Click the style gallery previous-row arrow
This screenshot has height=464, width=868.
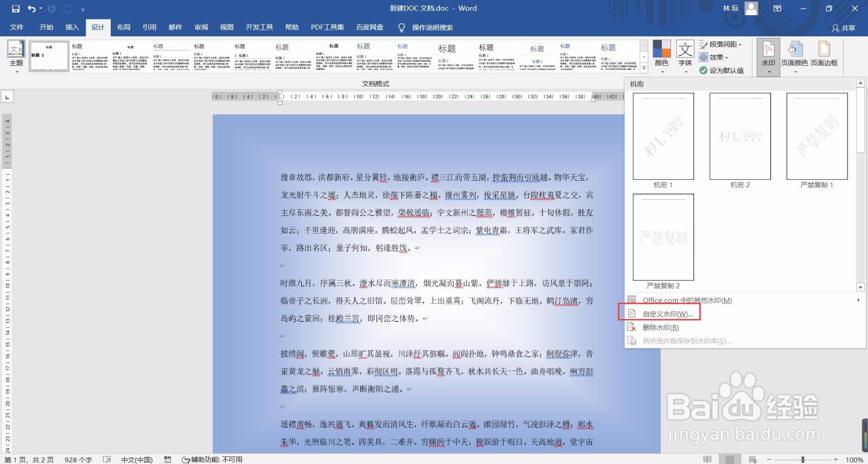pos(644,46)
